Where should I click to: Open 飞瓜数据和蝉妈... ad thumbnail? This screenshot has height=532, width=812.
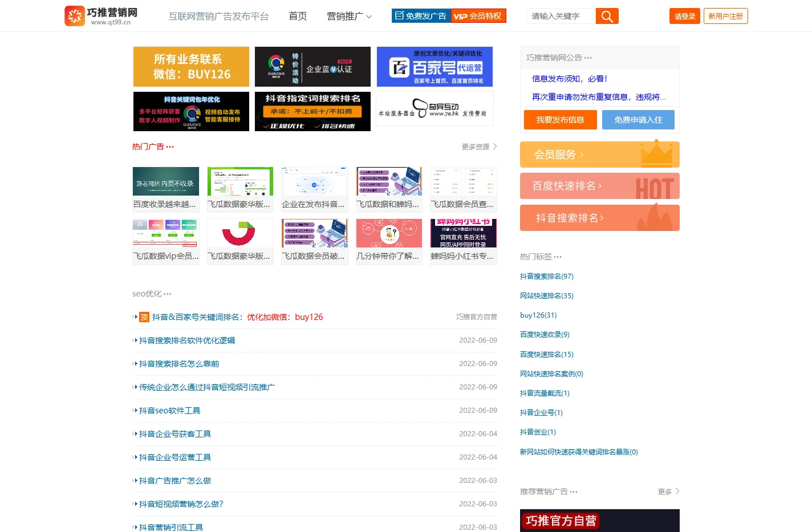[x=389, y=189]
